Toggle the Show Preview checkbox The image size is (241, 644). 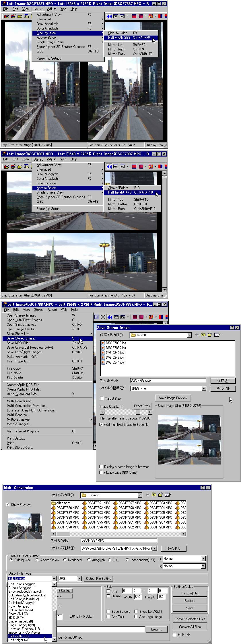click(7, 505)
